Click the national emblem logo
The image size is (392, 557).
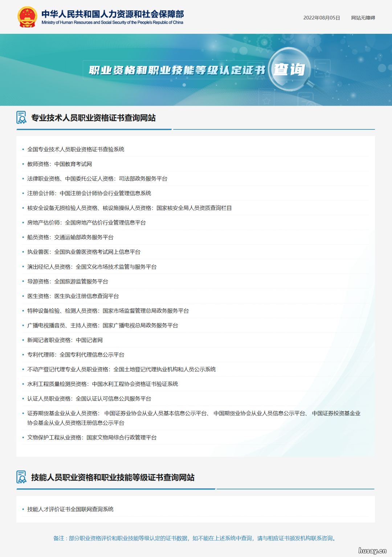pos(27,17)
